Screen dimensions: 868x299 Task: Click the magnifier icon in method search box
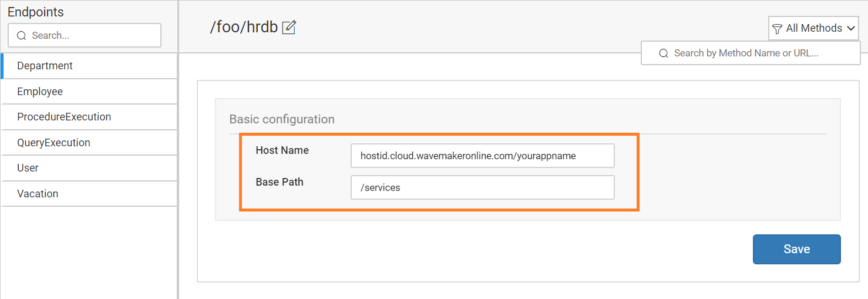tap(664, 53)
